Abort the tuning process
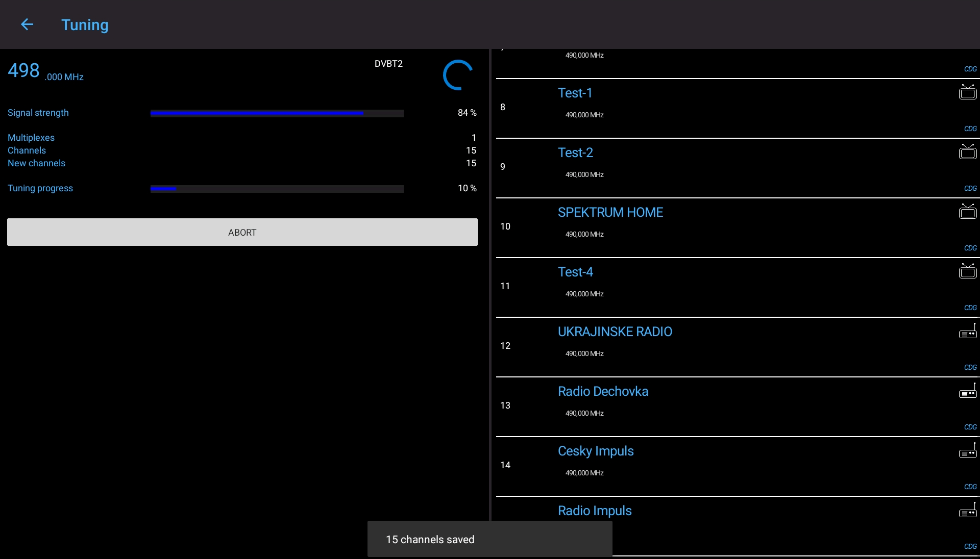The width and height of the screenshot is (980, 559). click(242, 232)
